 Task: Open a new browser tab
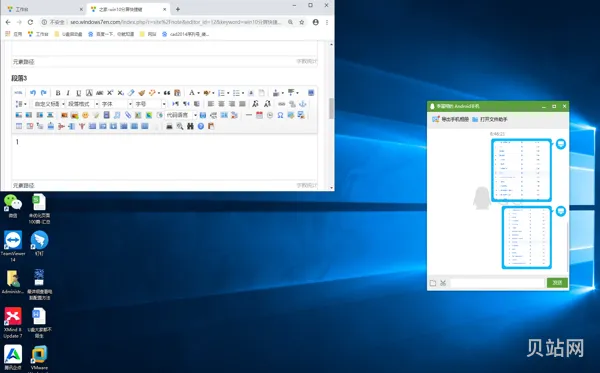click(178, 9)
